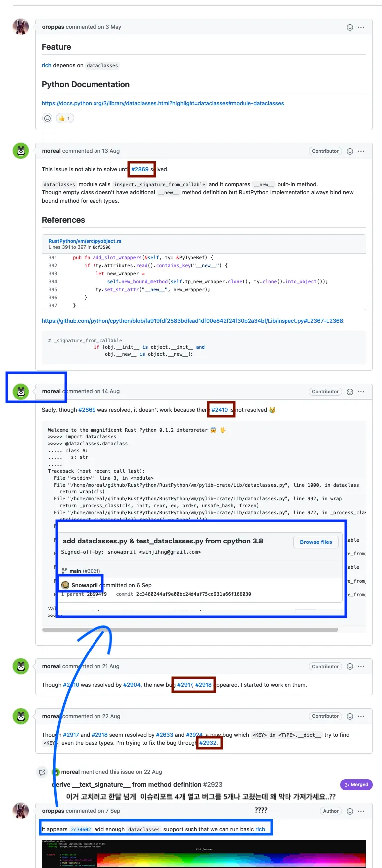
Task: Click oroppas avatar beside the 3 May comment
Action: point(21,27)
